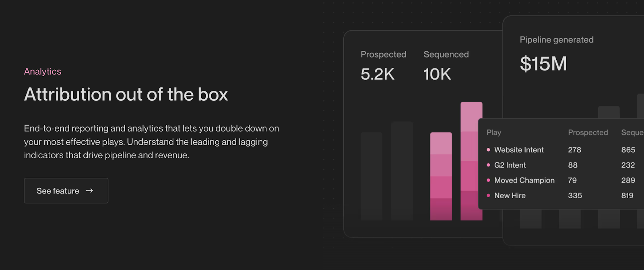Click the pink dot beside Moved Champion
The width and height of the screenshot is (644, 270).
489,180
